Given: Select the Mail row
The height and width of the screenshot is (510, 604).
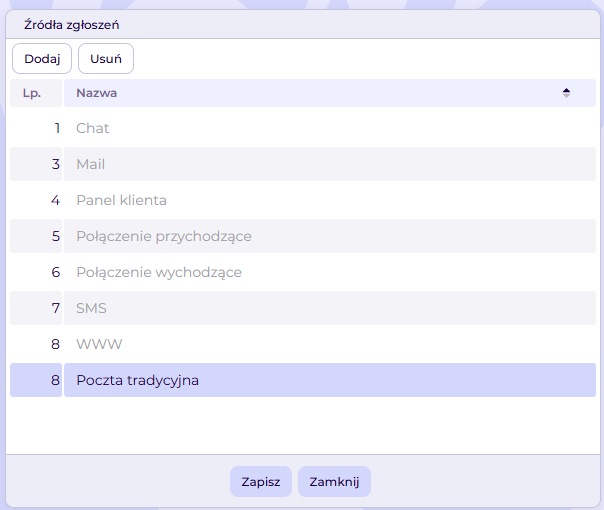Looking at the screenshot, I should pos(303,164).
